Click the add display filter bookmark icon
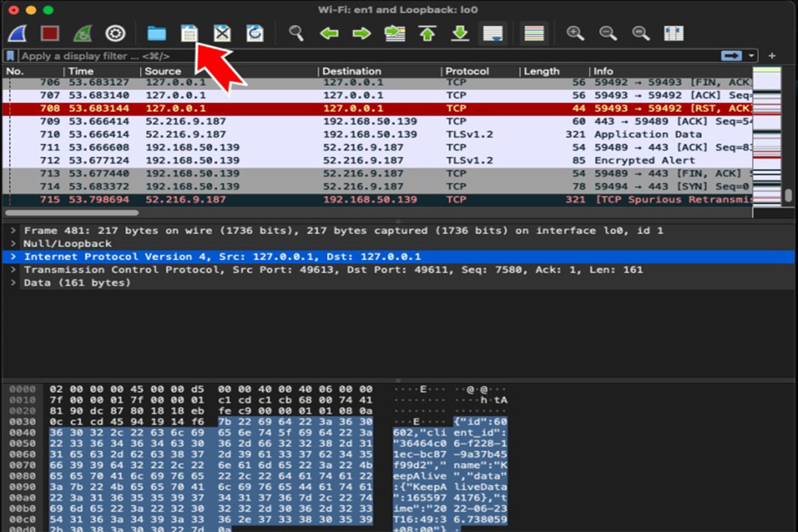The width and height of the screenshot is (798, 532). [x=10, y=56]
